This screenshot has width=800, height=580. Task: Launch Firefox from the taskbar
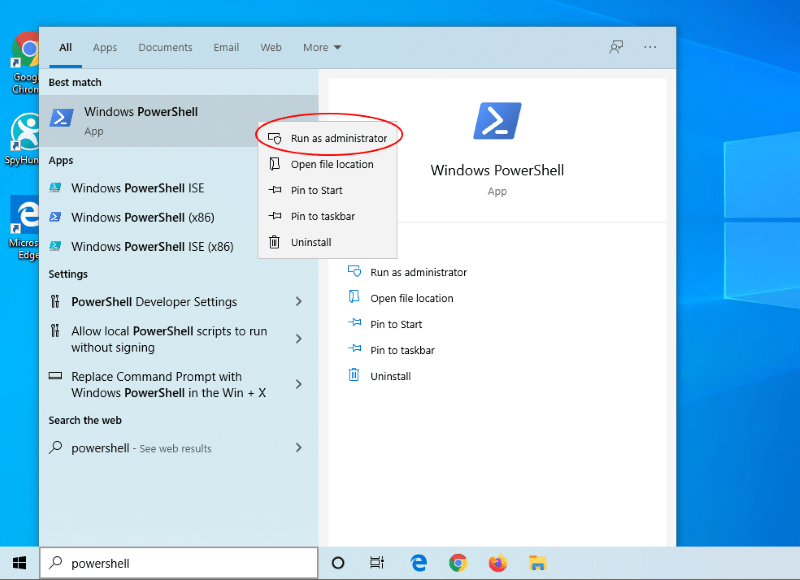498,563
